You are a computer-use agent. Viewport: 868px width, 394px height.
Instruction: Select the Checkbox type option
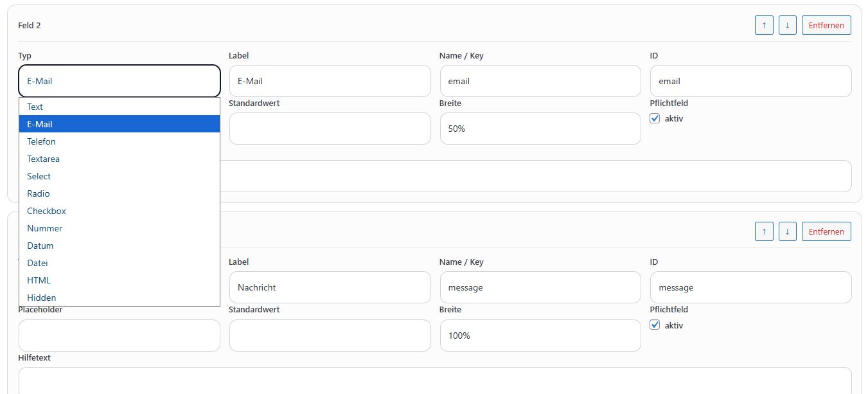click(46, 211)
